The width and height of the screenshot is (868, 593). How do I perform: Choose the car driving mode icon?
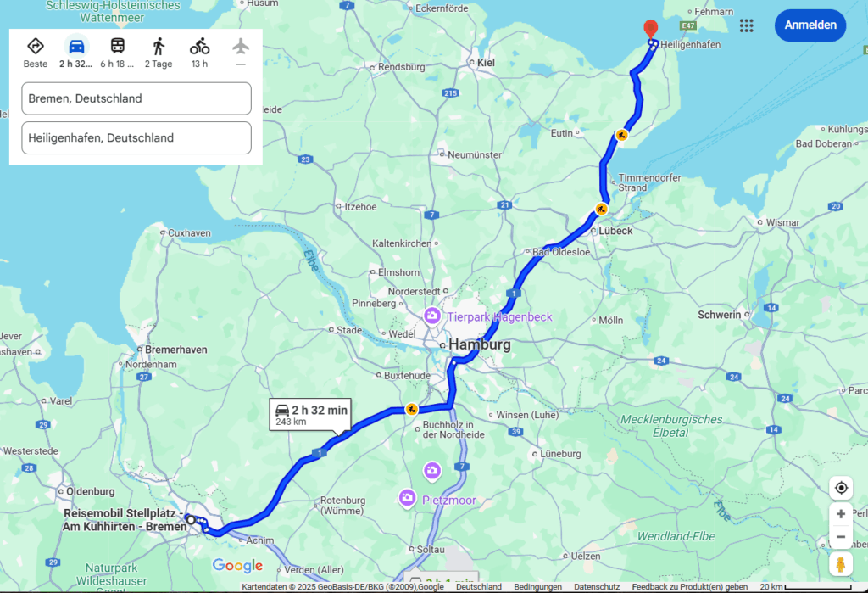pos(76,47)
